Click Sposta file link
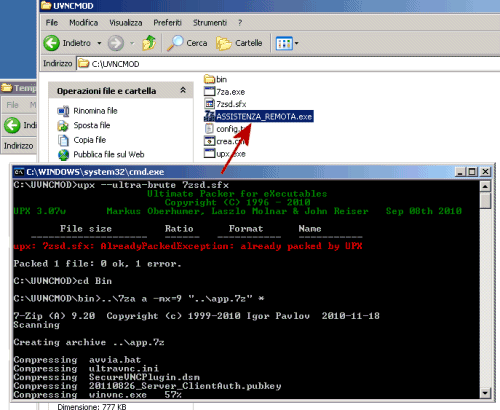 click(x=92, y=125)
